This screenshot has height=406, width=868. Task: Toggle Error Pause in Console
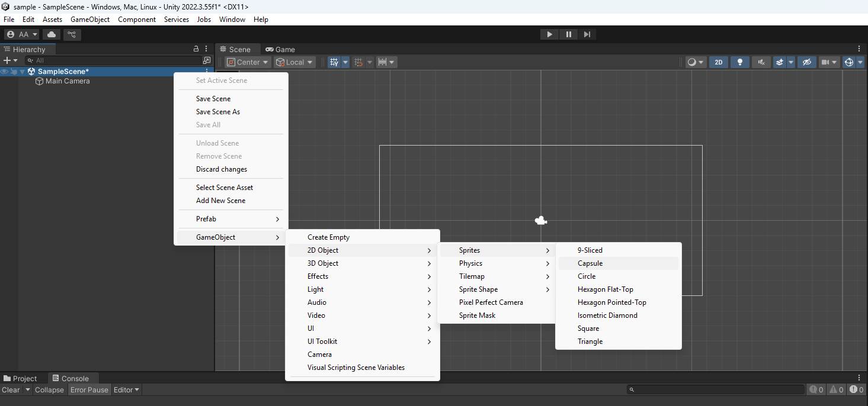click(x=89, y=389)
